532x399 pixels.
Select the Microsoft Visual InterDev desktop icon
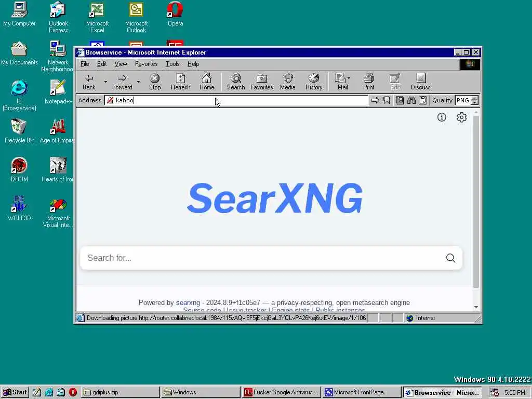[x=58, y=212]
